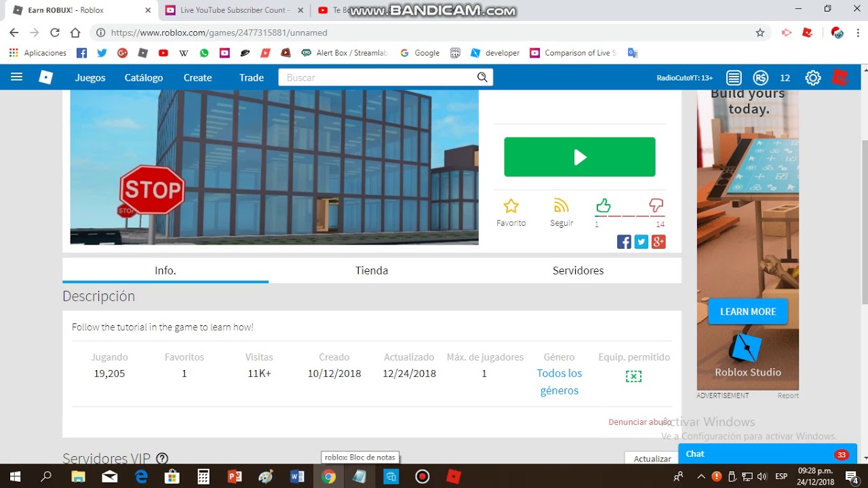Click the Roblox extension icon in Chrome toolbar
Screen dimensions: 868x488
coord(808,33)
